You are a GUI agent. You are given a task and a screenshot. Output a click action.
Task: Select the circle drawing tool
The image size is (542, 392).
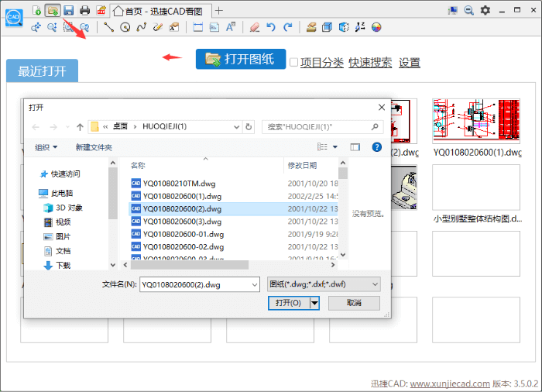coord(125,27)
